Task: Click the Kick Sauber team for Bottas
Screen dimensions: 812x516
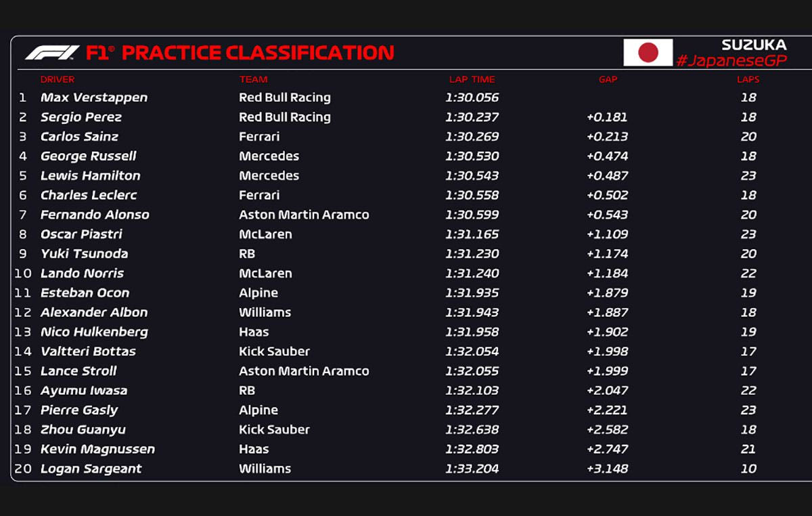Action: [x=274, y=351]
